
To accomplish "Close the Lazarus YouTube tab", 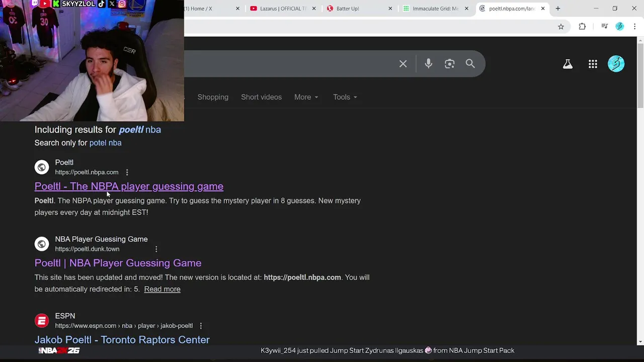I will pyautogui.click(x=313, y=9).
